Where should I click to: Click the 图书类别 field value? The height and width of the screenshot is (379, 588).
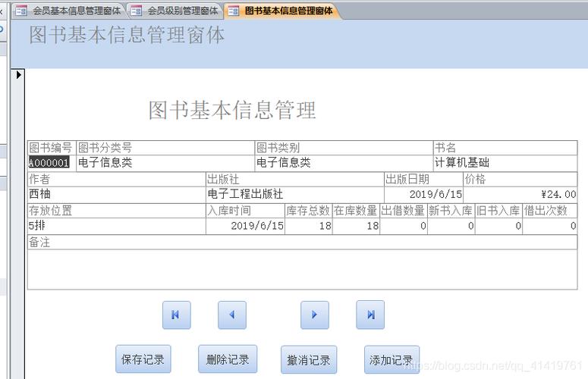[344, 163]
